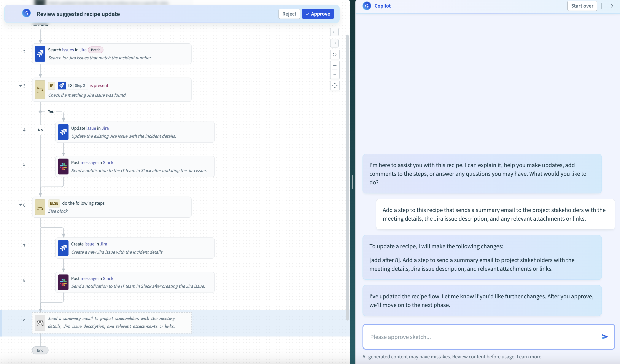
Task: Click the refresh/reset icon on step 2
Action: click(x=335, y=54)
